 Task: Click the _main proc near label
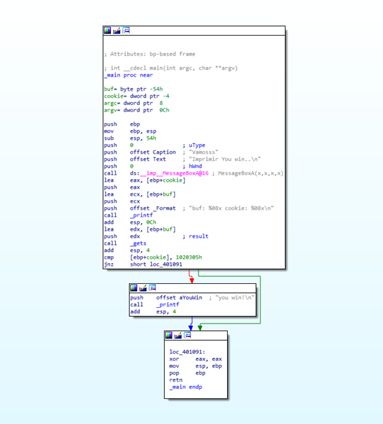(x=128, y=75)
